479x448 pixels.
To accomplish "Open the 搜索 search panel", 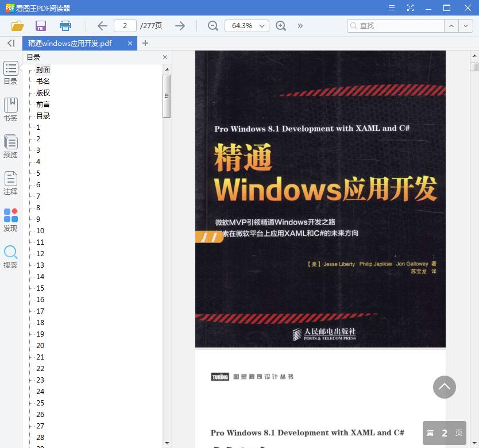I will click(11, 257).
